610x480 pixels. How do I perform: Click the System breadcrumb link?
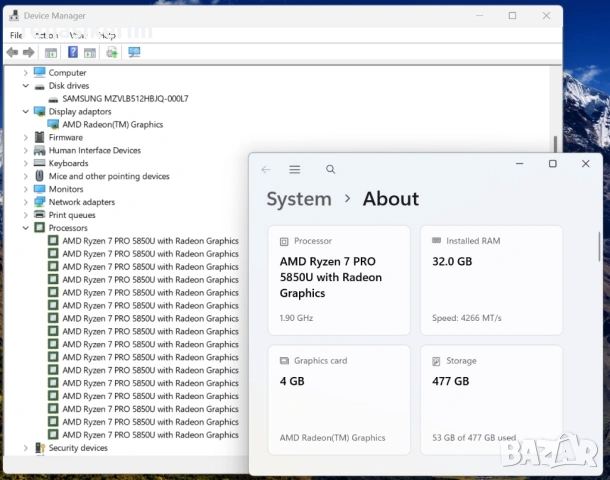299,199
